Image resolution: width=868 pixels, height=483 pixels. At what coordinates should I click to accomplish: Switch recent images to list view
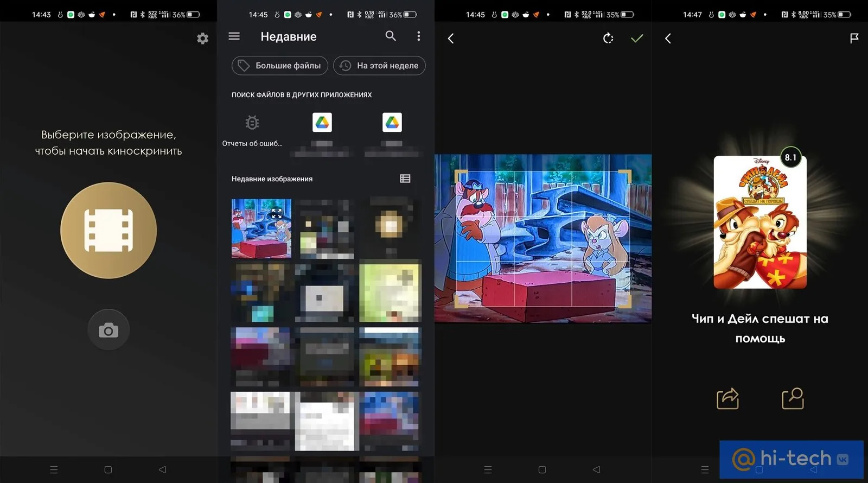coord(405,179)
